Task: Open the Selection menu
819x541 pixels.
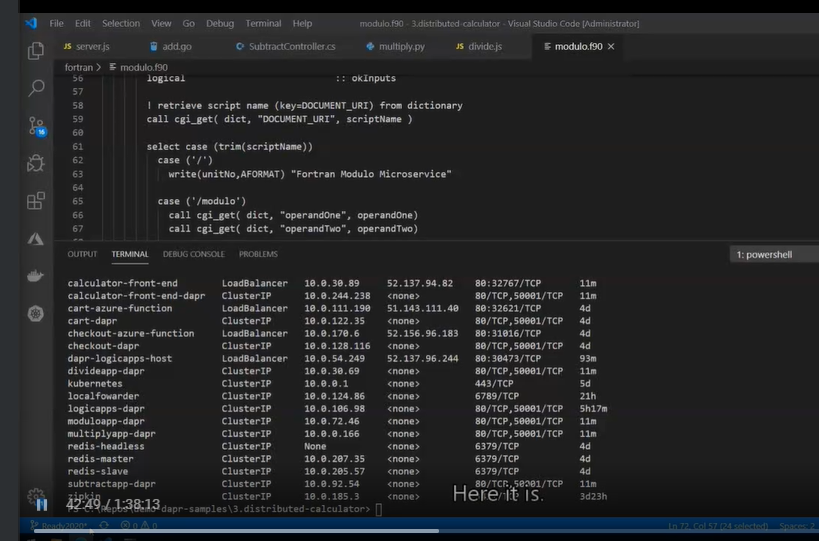Action: pos(121,23)
